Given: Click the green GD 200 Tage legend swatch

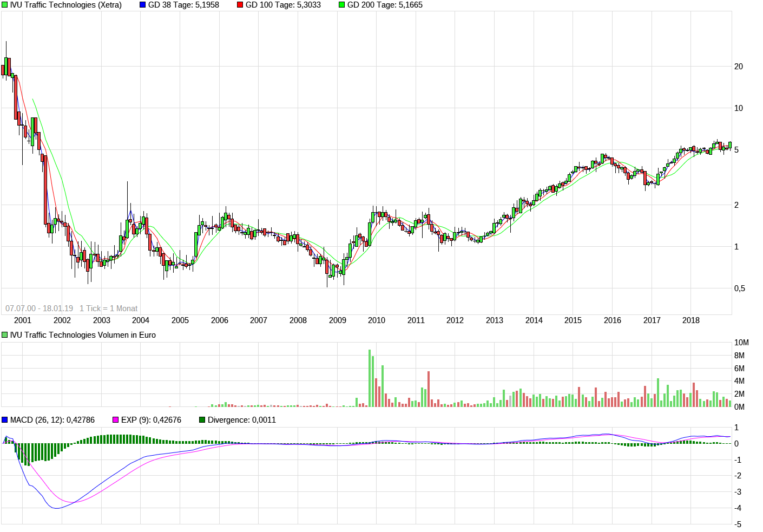Looking at the screenshot, I should pos(342,5).
